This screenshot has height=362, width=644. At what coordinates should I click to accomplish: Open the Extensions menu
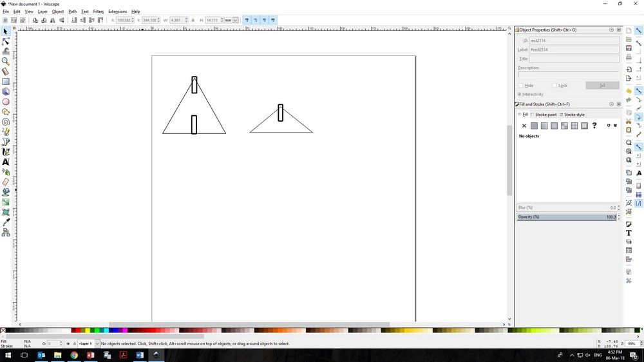point(117,12)
